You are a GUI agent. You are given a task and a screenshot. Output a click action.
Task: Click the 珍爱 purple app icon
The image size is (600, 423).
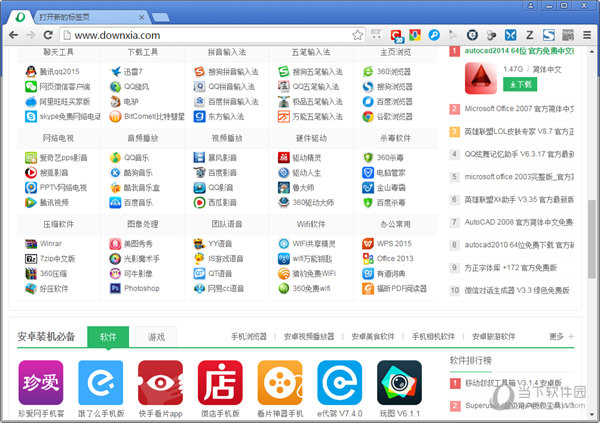click(41, 382)
